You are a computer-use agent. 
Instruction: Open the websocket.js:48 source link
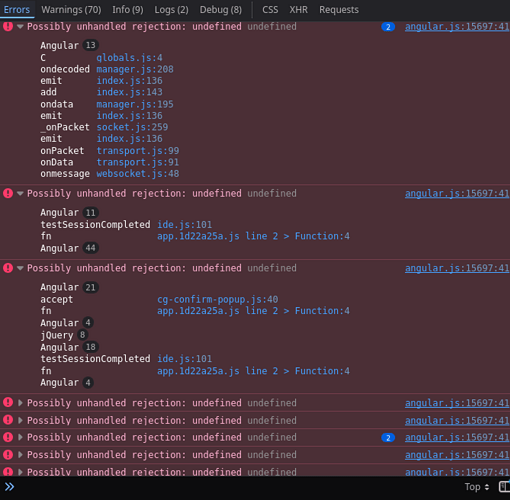(138, 174)
